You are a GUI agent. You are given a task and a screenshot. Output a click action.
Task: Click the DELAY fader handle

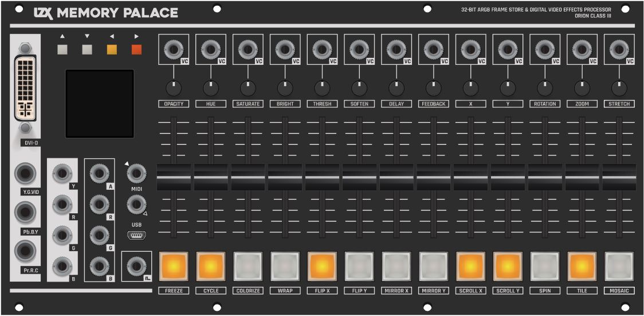point(396,177)
